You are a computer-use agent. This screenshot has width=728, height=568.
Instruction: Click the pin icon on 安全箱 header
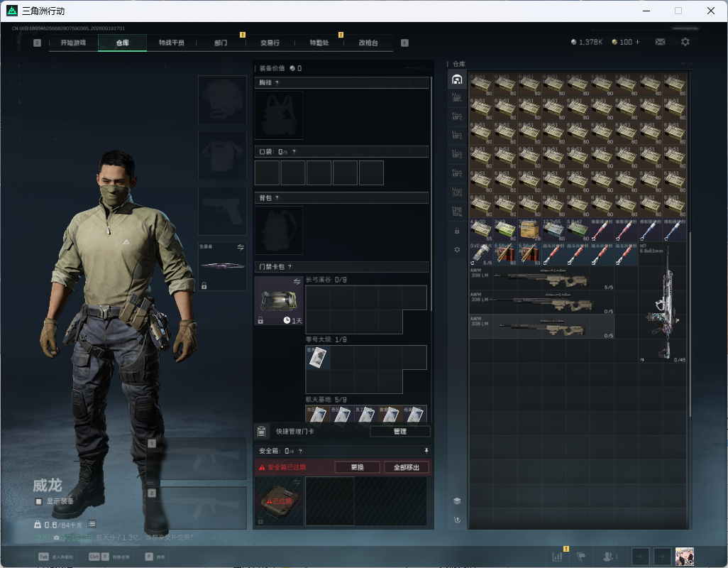pyautogui.click(x=426, y=451)
